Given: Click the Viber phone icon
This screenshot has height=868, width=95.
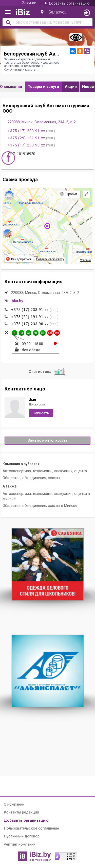Looking at the screenshot, I should coord(87,51).
